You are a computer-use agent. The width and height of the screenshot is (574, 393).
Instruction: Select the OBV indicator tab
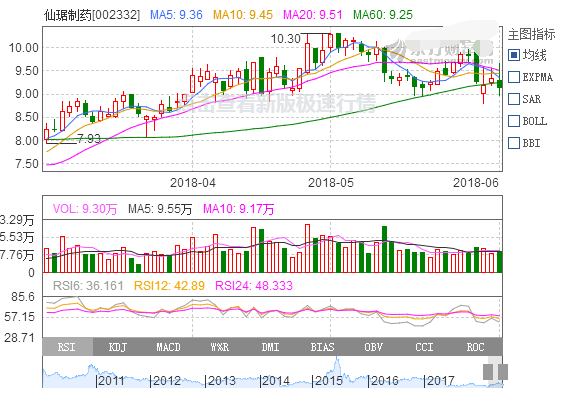[x=373, y=347]
